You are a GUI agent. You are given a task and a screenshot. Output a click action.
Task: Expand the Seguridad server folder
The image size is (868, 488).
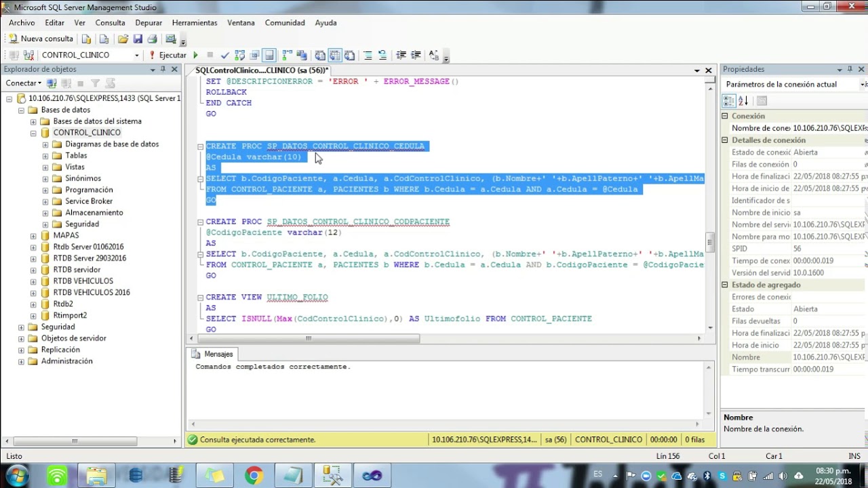click(x=21, y=327)
